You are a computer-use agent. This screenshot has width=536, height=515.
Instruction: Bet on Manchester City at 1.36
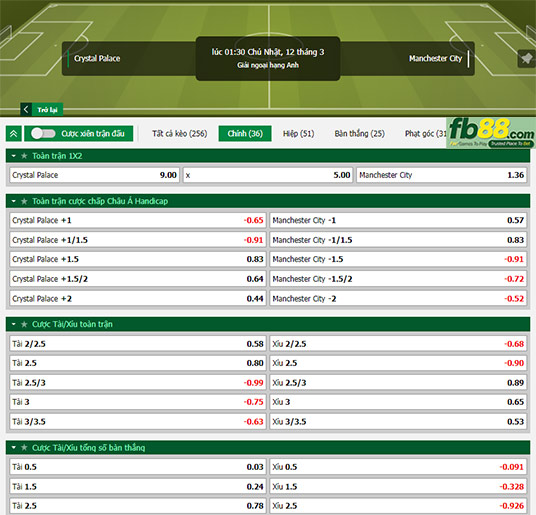(x=442, y=175)
